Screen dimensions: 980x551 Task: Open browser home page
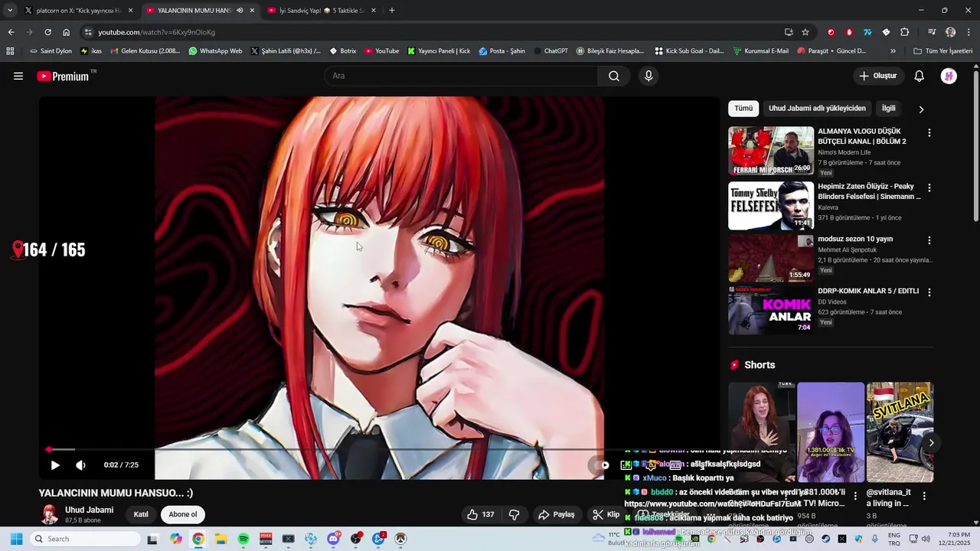pos(66,32)
